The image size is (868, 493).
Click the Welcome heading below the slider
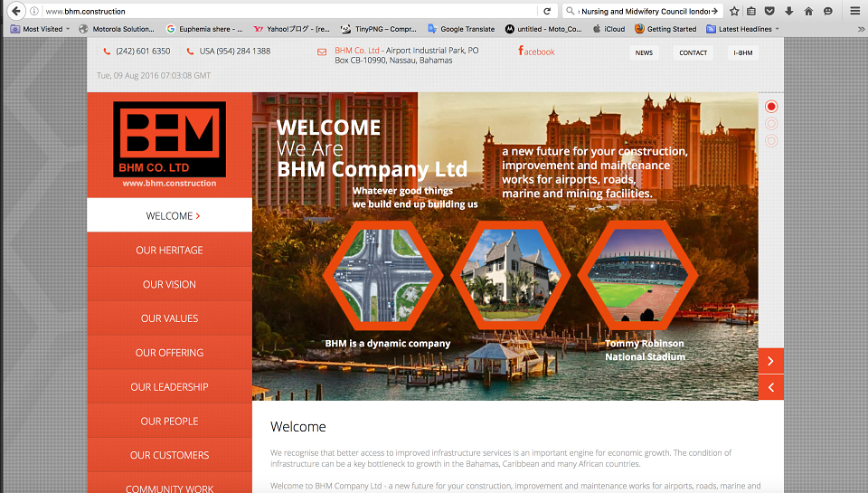click(297, 427)
